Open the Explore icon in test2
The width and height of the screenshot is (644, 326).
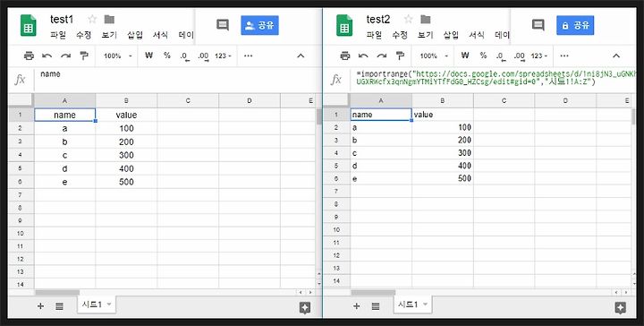click(x=620, y=308)
